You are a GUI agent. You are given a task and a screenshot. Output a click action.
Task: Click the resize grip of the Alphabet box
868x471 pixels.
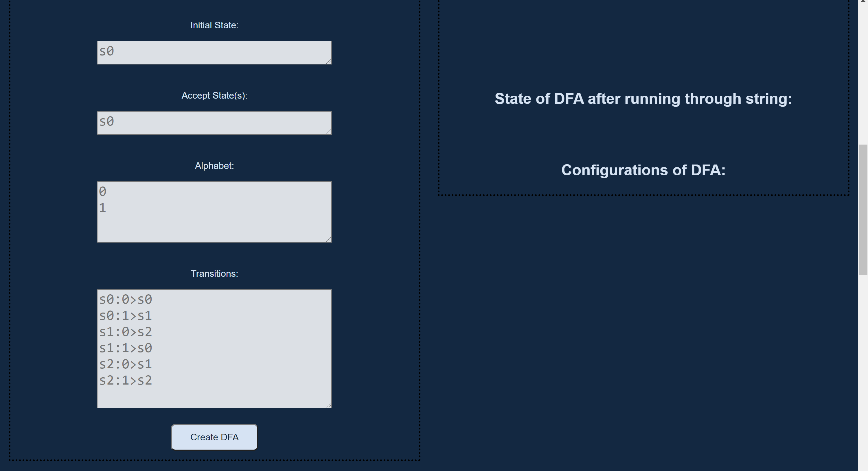tap(328, 239)
